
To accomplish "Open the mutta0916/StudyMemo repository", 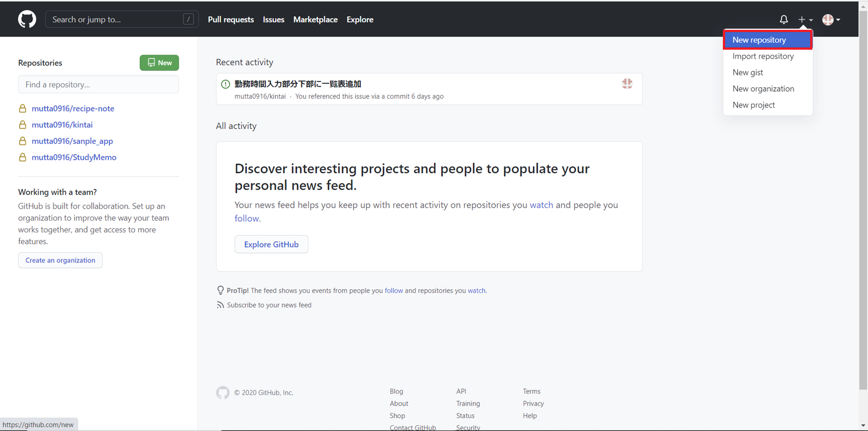I will (74, 157).
